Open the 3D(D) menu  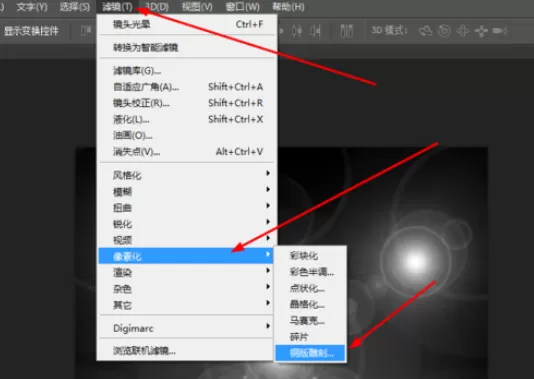(157, 7)
